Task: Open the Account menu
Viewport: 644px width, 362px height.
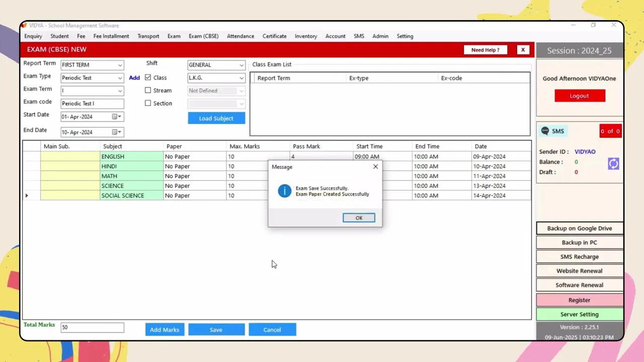Action: pos(336,36)
